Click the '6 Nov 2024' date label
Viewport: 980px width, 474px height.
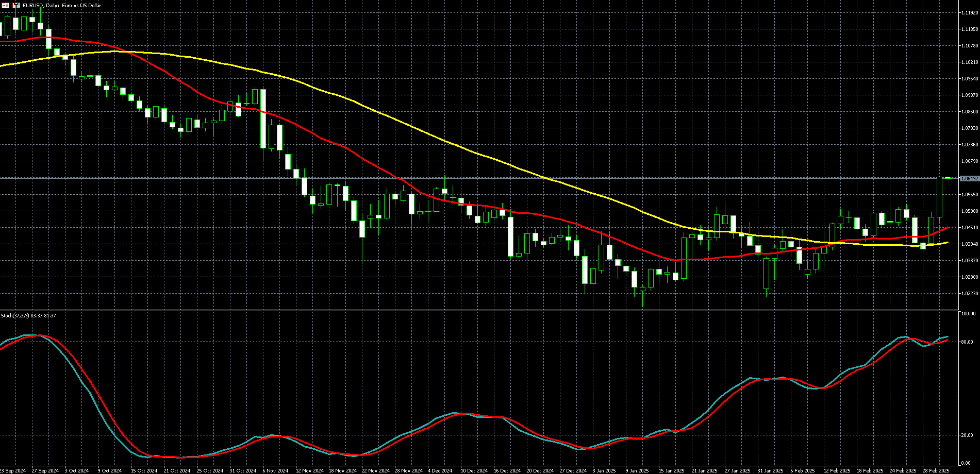pos(275,471)
